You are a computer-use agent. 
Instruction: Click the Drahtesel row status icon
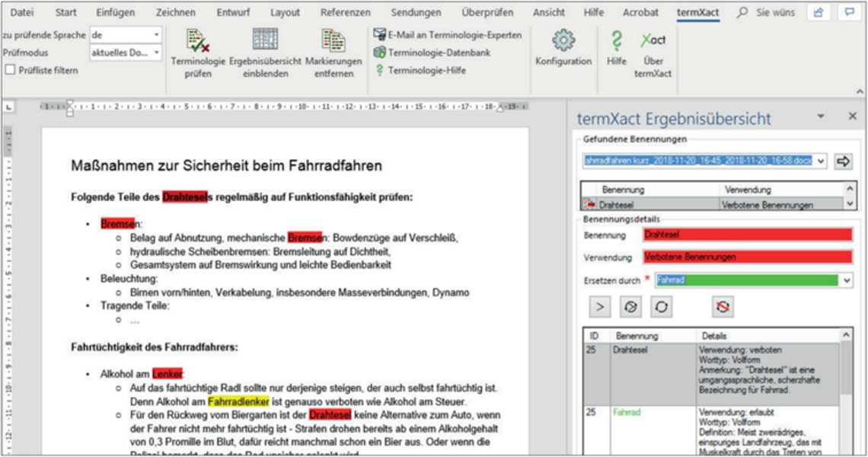tap(589, 205)
